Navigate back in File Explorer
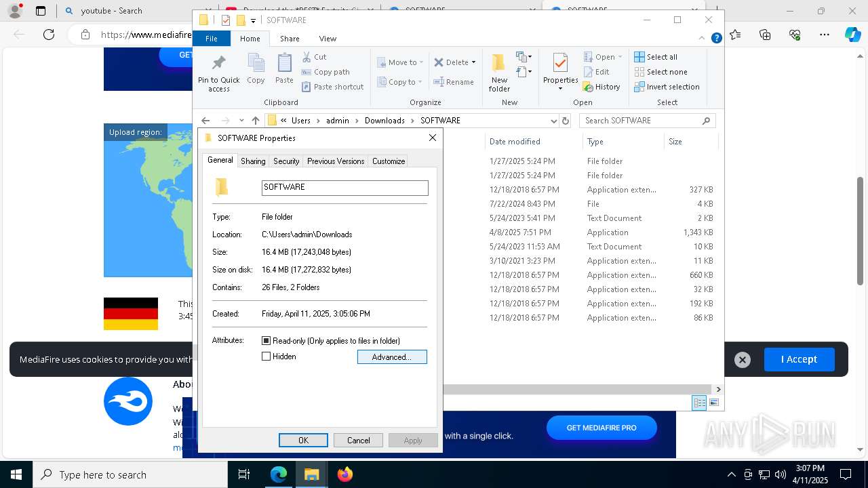The height and width of the screenshot is (488, 868). (x=205, y=121)
